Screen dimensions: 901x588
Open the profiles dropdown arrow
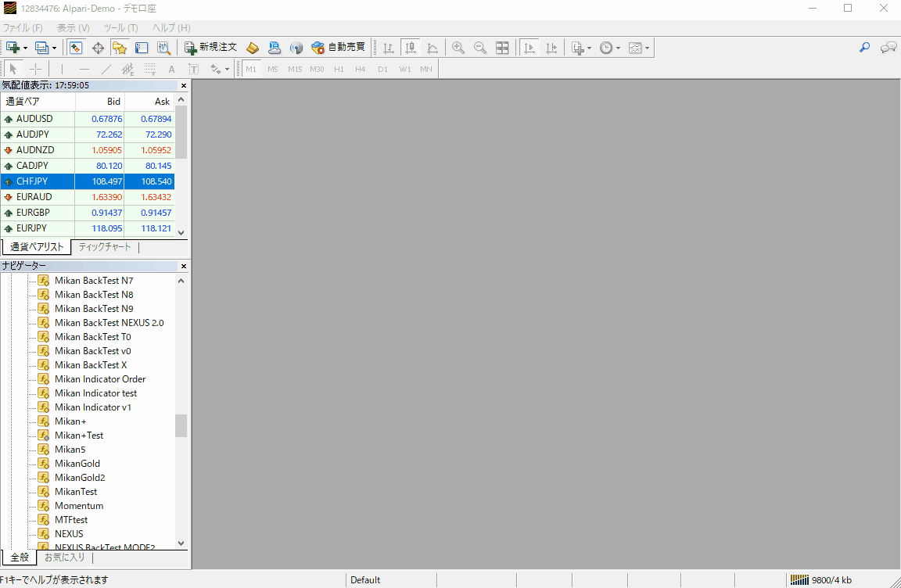(x=54, y=48)
